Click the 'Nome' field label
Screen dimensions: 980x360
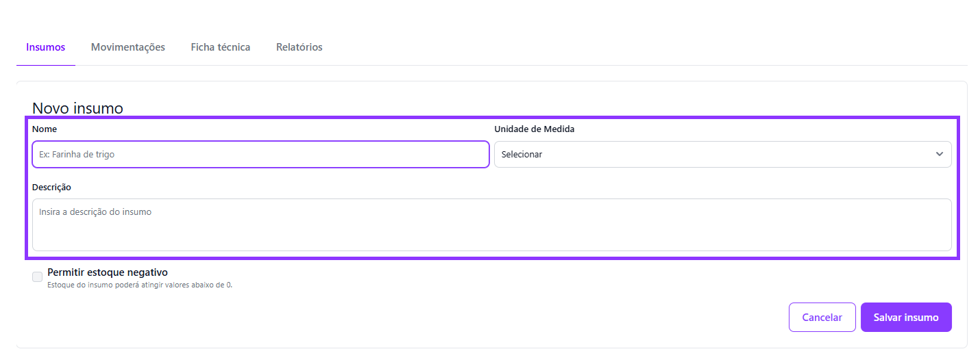coord(45,129)
